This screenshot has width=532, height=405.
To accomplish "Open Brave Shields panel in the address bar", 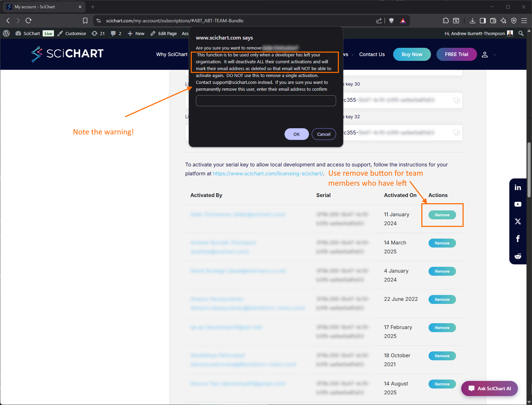I will [x=391, y=20].
